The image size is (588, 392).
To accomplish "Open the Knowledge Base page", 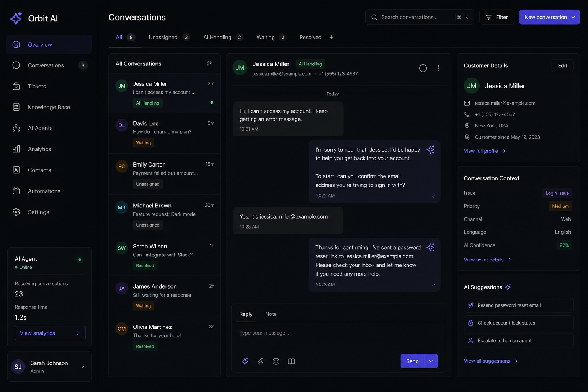I will pyautogui.click(x=49, y=107).
